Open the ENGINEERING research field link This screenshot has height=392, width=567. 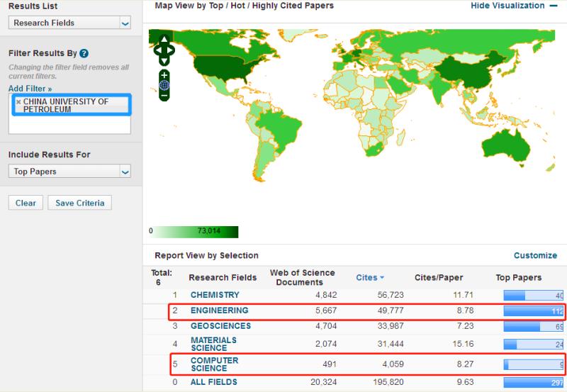pos(219,310)
